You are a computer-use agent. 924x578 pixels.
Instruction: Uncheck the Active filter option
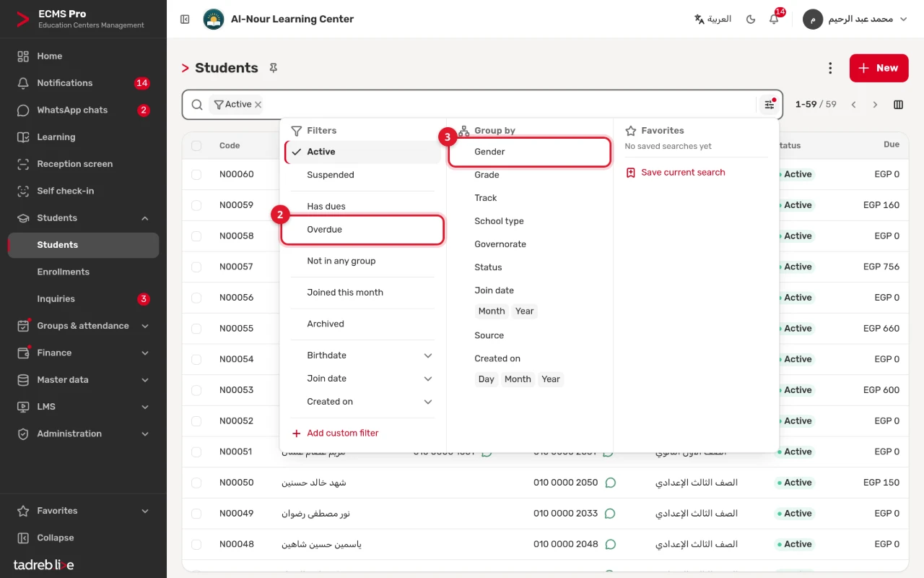tap(363, 152)
